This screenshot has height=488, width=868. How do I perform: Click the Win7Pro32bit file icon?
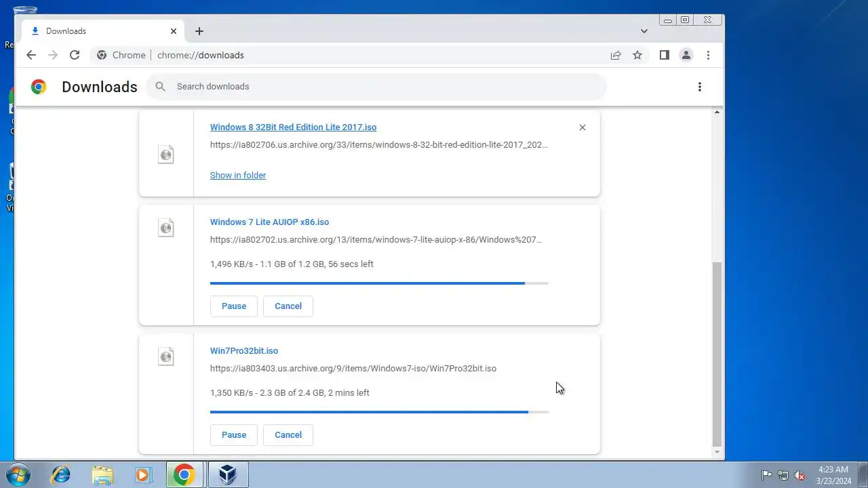[166, 357]
